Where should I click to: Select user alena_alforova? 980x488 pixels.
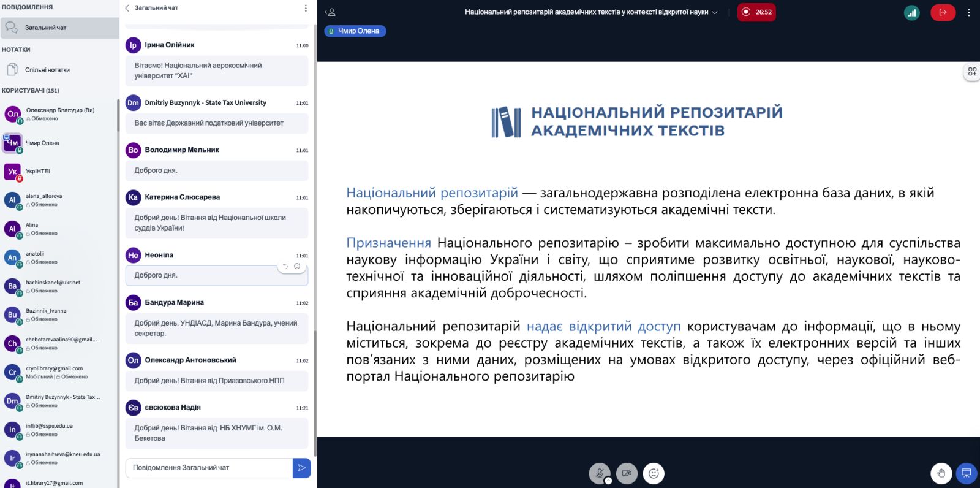coord(59,200)
